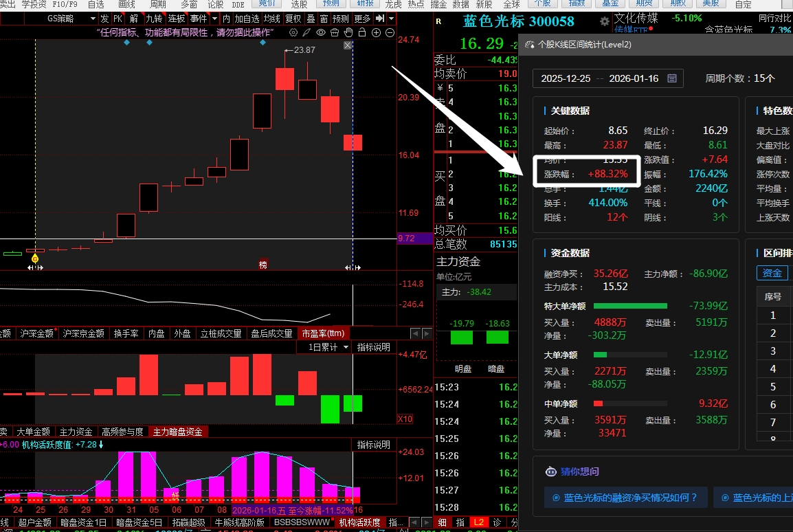Expand dropdown arrow at the toolbar's right end
Image resolution: width=793 pixels, height=532 pixels.
(x=391, y=19)
